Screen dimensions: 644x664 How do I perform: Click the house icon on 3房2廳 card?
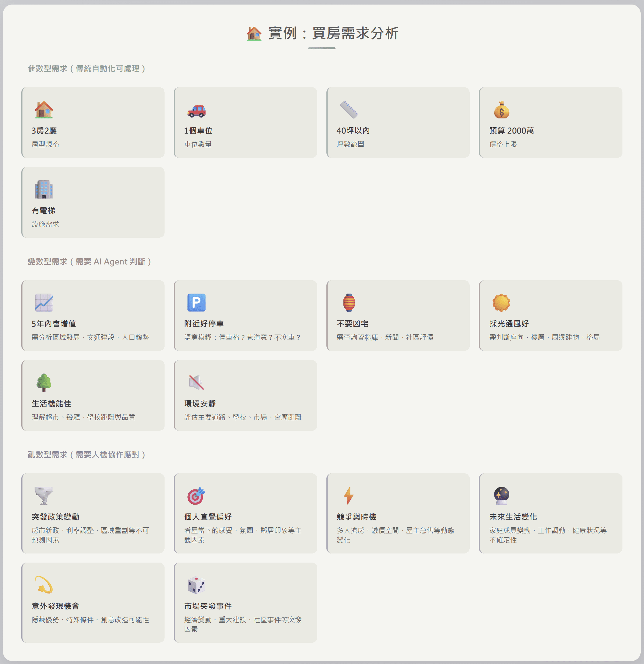coord(44,110)
